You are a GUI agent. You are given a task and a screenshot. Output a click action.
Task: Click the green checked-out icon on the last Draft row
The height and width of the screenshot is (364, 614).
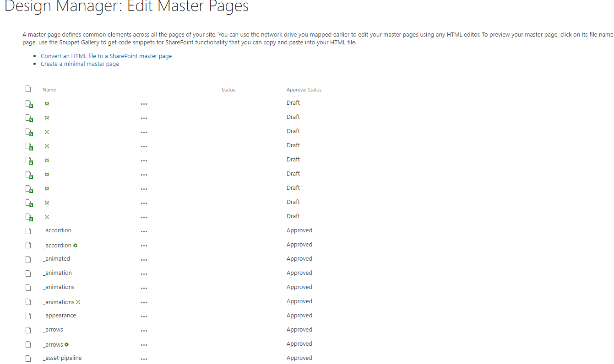click(29, 217)
